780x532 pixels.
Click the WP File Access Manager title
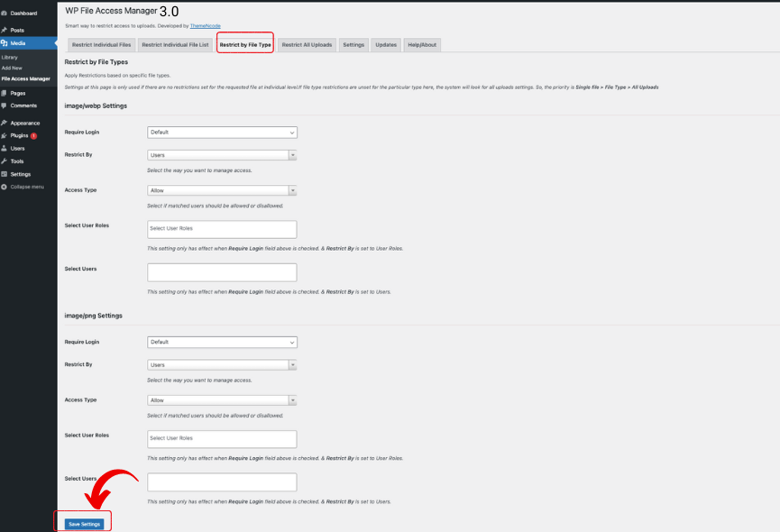112,11
